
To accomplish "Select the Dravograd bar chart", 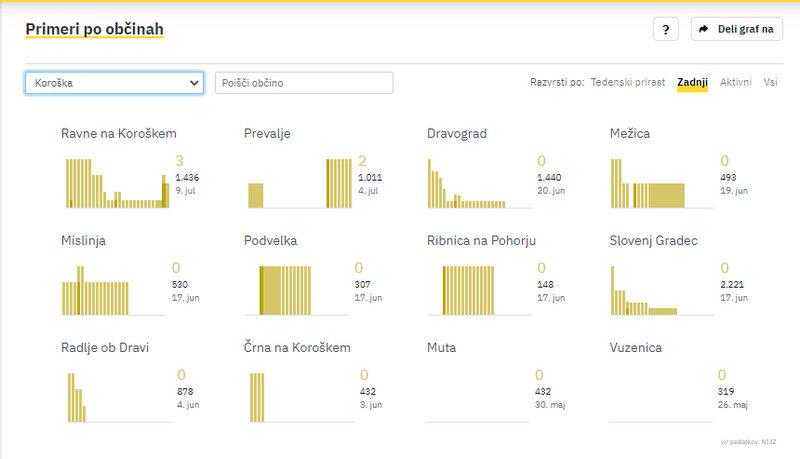I will [x=480, y=182].
